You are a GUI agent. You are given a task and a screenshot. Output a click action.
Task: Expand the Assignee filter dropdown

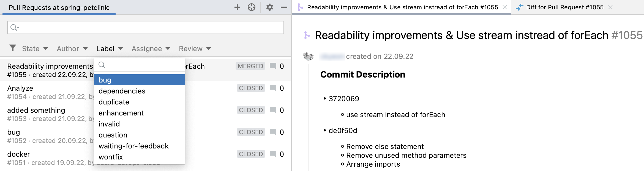click(x=151, y=49)
